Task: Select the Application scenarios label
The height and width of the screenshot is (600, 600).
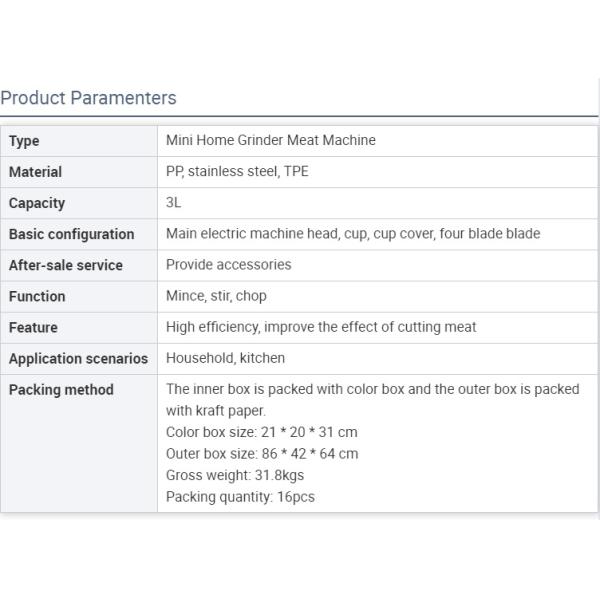Action: 78,358
